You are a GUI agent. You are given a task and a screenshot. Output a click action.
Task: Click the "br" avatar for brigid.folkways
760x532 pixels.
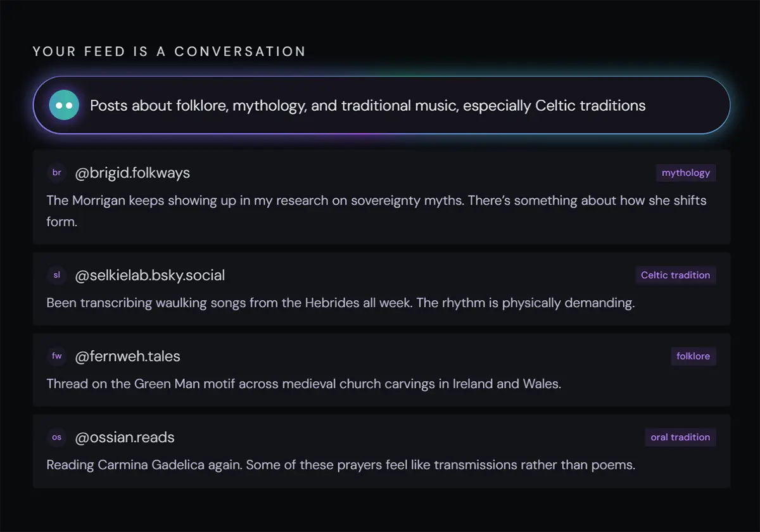[x=57, y=172]
